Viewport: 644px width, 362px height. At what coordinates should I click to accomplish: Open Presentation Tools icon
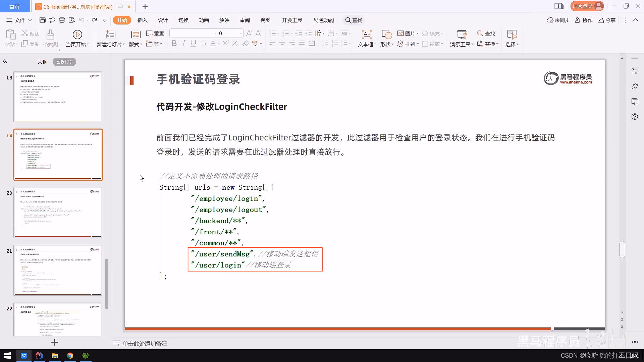pyautogui.click(x=462, y=35)
